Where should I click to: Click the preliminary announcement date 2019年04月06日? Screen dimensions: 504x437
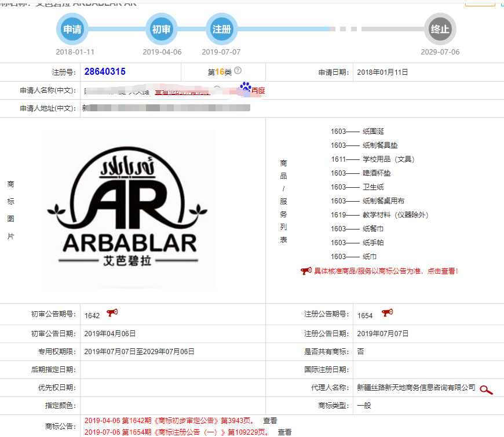[x=110, y=334]
